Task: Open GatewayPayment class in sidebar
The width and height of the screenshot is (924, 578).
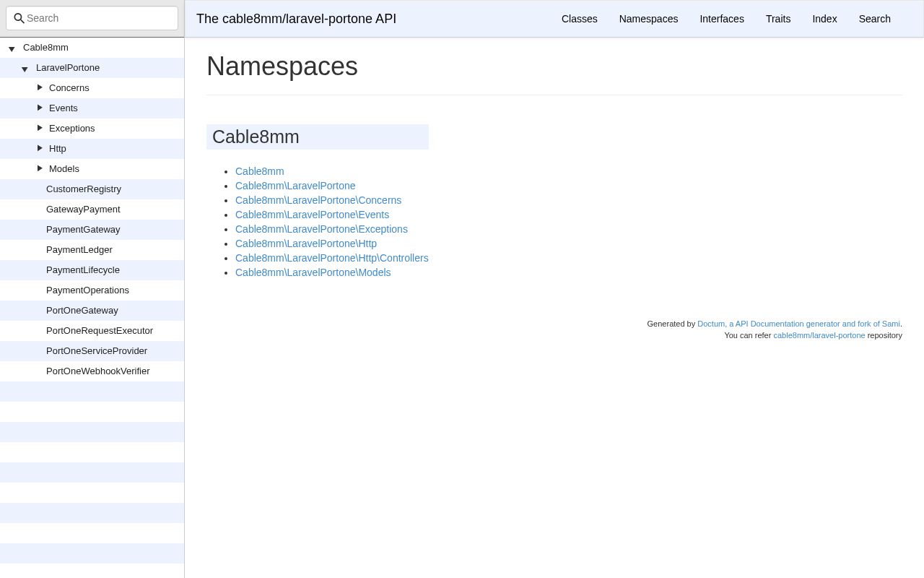Action: [x=83, y=210]
